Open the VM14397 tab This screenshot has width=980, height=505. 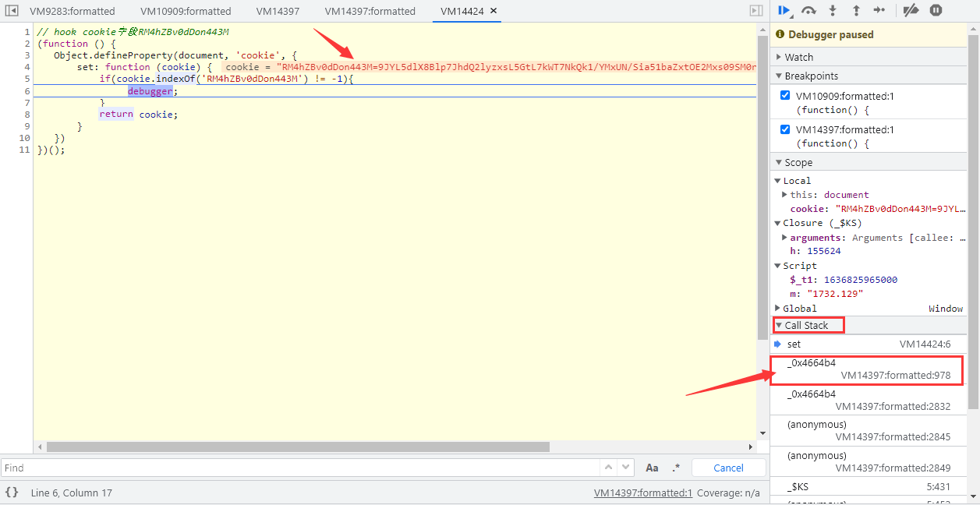[x=278, y=11]
